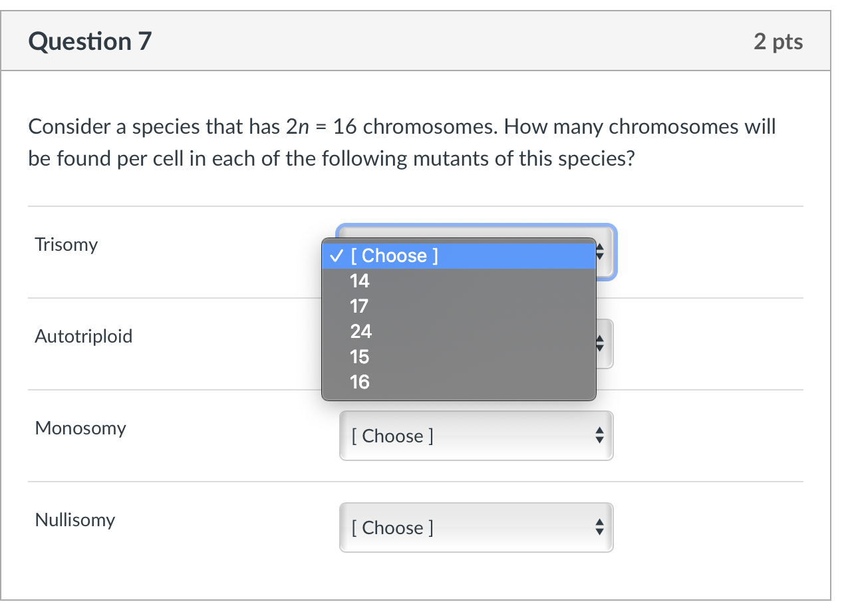Choose 17 from the open dropdown list
The width and height of the screenshot is (850, 616).
(359, 306)
